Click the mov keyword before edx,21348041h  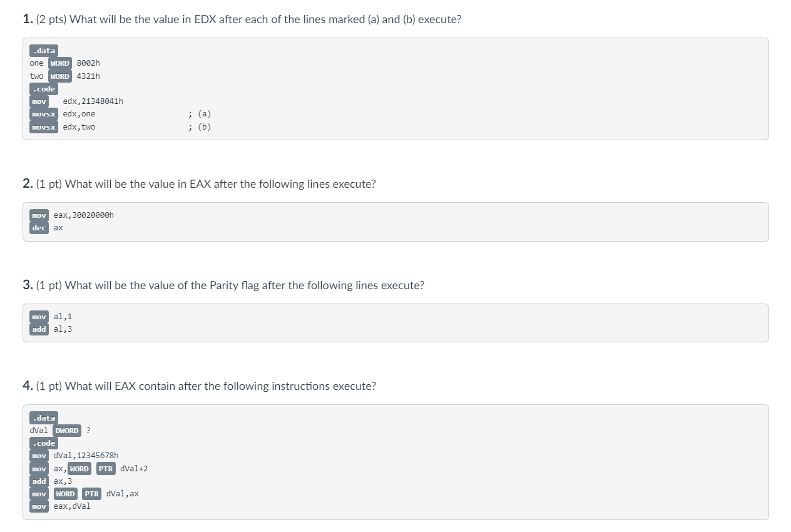tap(39, 101)
